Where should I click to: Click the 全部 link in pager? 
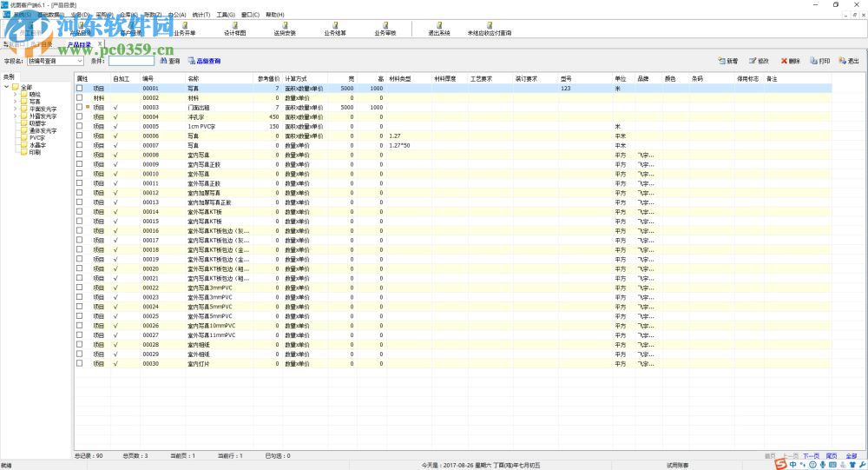coord(851,455)
